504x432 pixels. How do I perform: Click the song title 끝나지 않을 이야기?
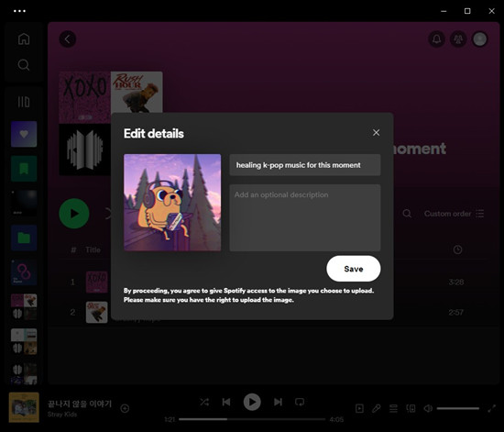[x=80, y=404]
